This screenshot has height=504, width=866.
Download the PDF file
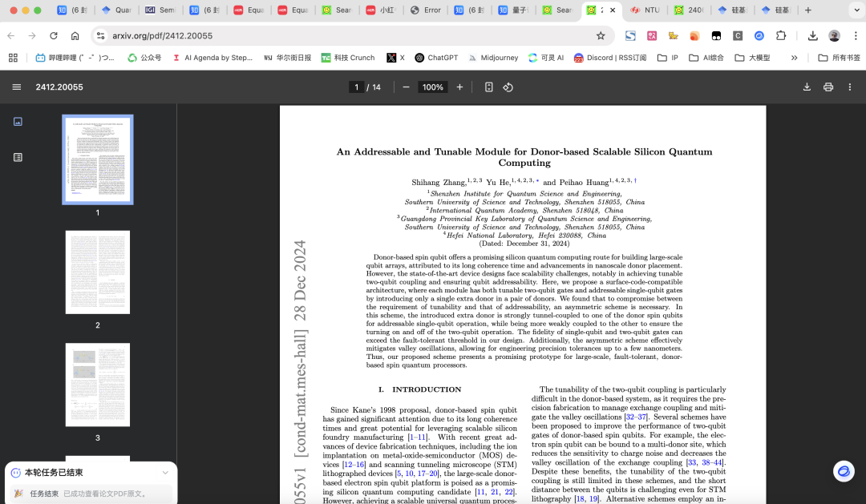coord(807,87)
